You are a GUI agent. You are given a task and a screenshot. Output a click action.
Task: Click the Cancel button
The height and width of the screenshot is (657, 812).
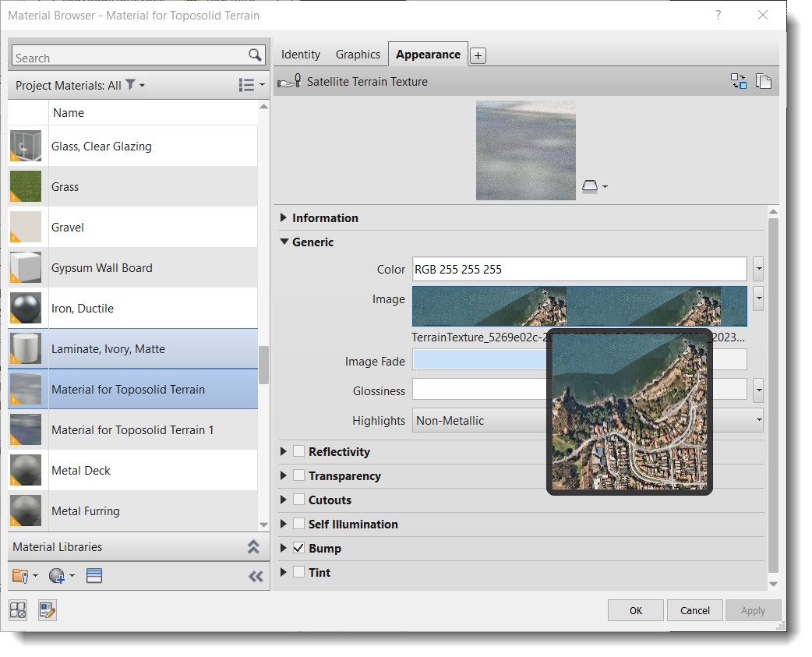pyautogui.click(x=694, y=610)
